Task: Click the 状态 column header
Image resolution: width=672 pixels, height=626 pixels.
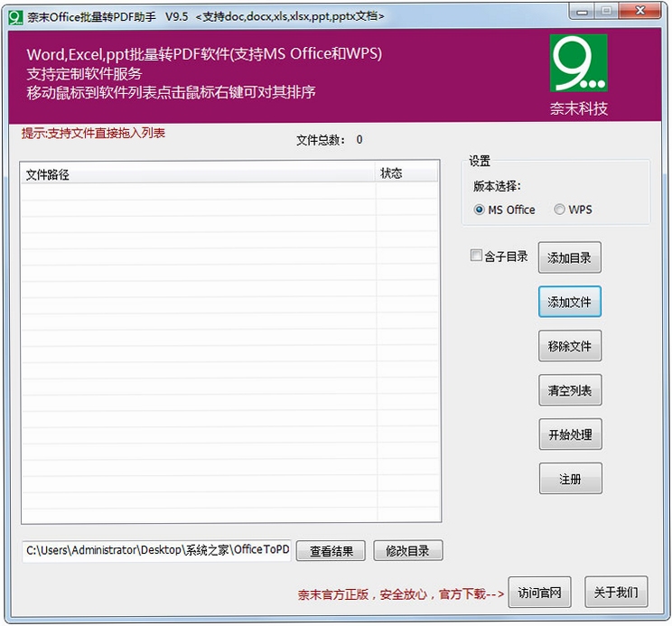Action: click(x=406, y=173)
